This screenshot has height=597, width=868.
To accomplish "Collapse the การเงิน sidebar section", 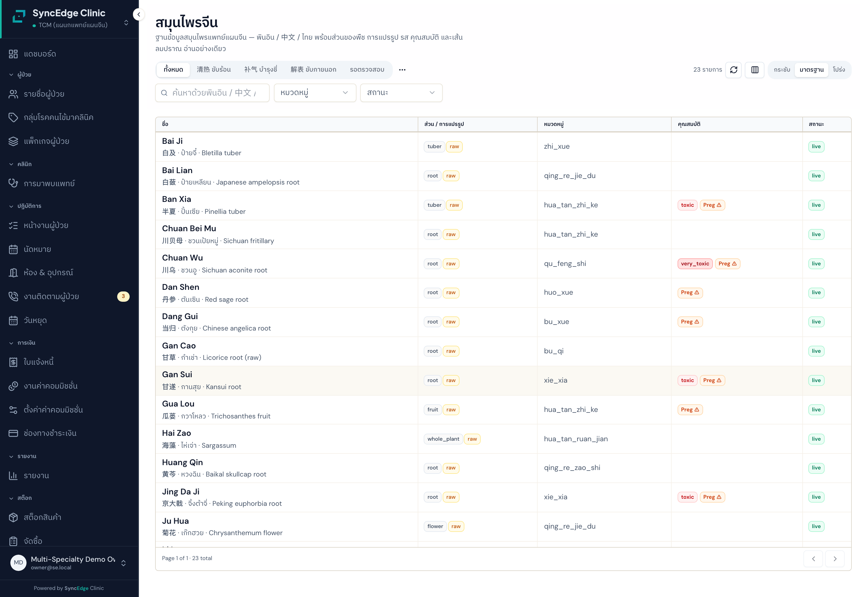I will [x=23, y=343].
